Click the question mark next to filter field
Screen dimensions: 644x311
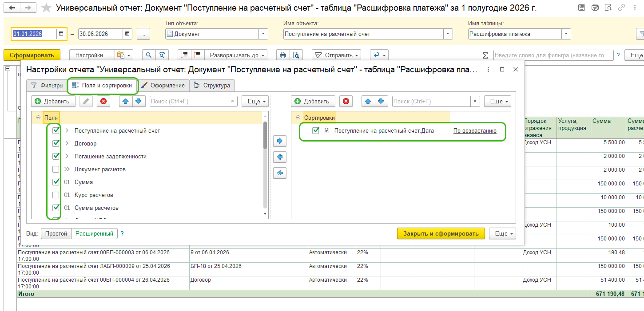618,55
